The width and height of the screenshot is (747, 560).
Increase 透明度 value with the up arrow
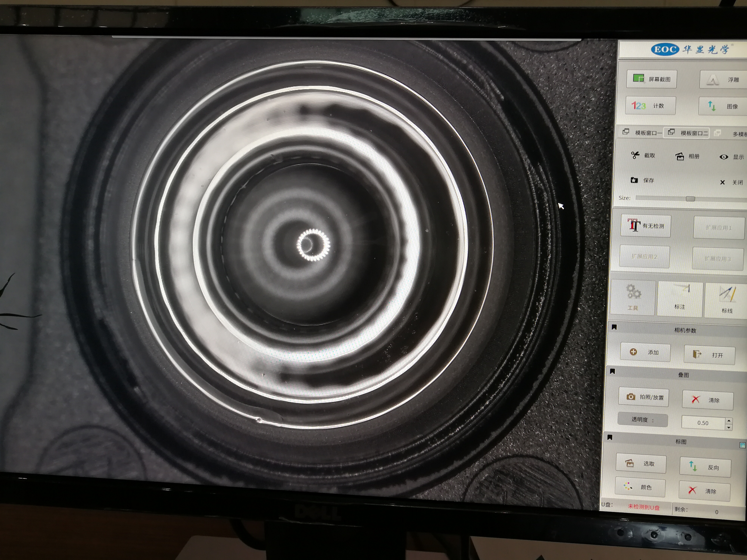tap(729, 421)
